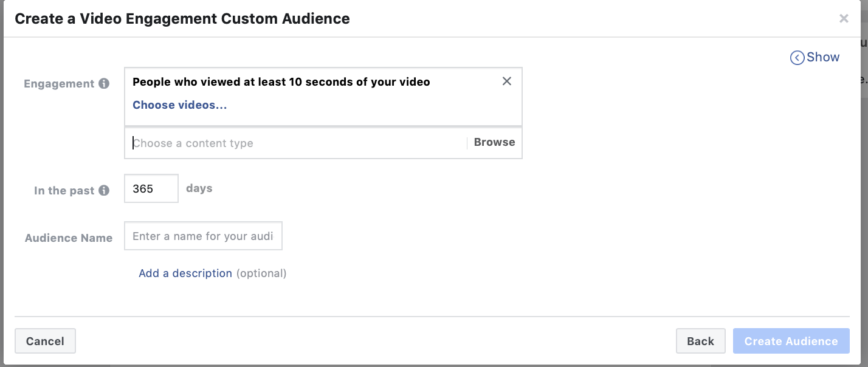Click Browse to list content types
The width and height of the screenshot is (868, 367).
tap(494, 142)
